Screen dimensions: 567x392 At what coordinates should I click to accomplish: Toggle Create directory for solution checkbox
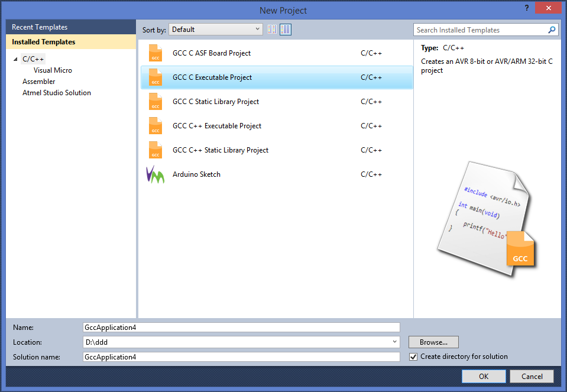pyautogui.click(x=413, y=357)
